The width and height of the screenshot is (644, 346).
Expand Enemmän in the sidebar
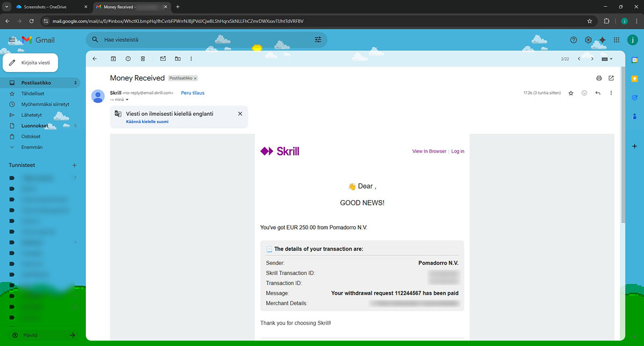pyautogui.click(x=32, y=147)
